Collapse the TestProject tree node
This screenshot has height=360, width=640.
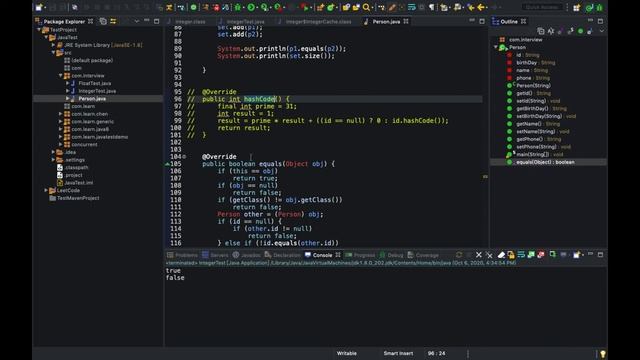click(39, 30)
